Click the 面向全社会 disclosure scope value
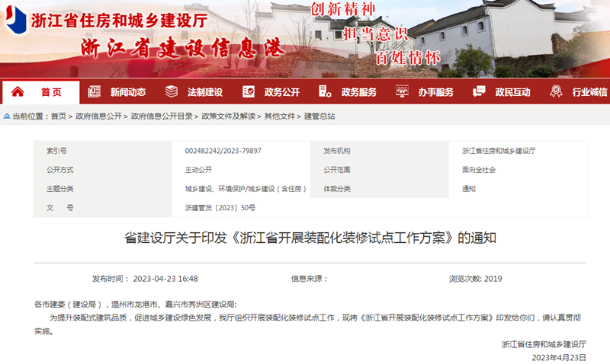Viewport: 610px width, 364px height. point(479,170)
